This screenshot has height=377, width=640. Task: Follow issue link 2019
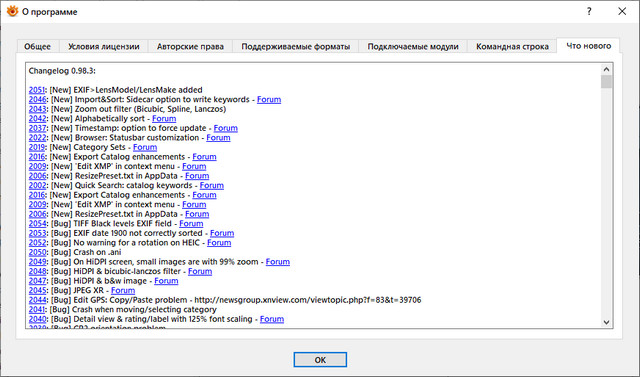tap(36, 147)
